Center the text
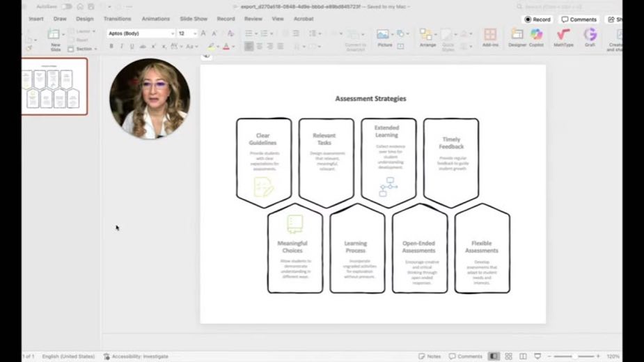The width and height of the screenshot is (644, 362). tap(260, 47)
